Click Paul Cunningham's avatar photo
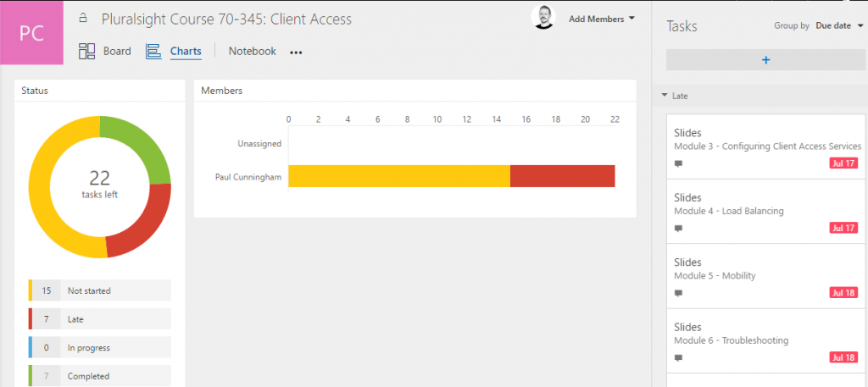 click(x=543, y=18)
